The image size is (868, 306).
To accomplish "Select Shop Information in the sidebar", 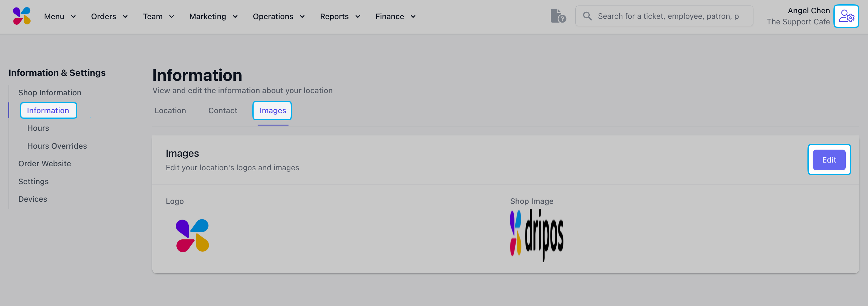I will tap(49, 93).
